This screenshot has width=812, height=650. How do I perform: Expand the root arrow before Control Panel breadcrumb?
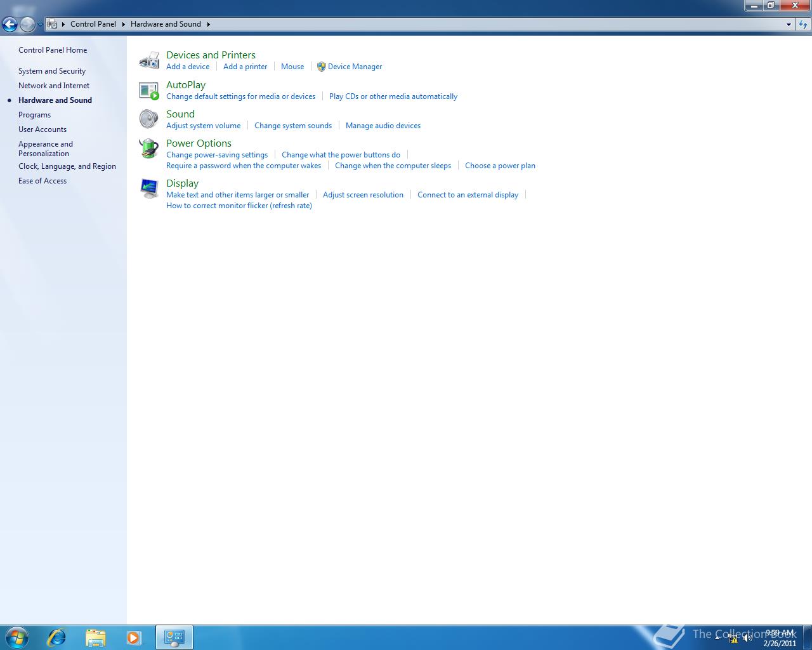coord(63,24)
